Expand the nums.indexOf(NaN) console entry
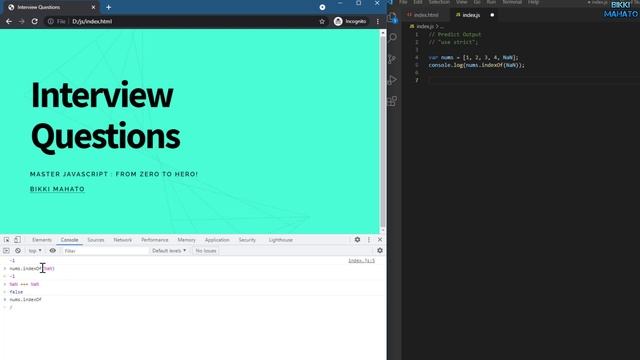Image resolution: width=640 pixels, height=360 pixels. click(5, 269)
